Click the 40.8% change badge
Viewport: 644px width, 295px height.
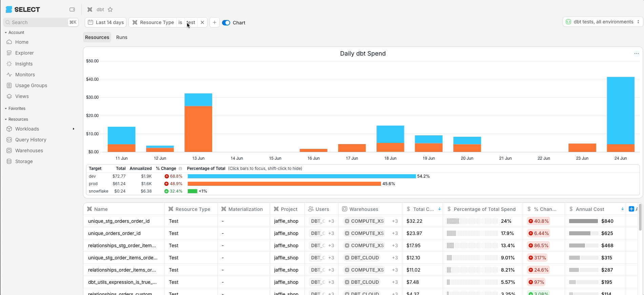pyautogui.click(x=539, y=221)
